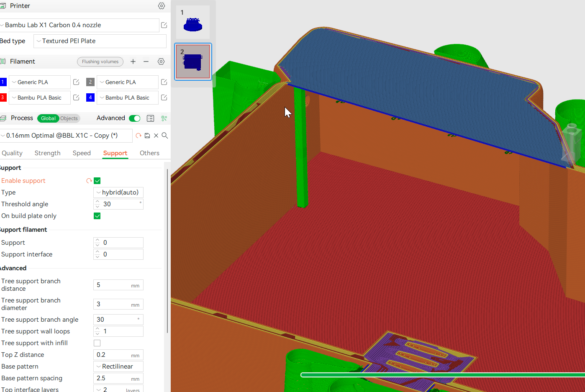Open the Bed type dropdown
Screen dimensions: 585x392
(100, 41)
